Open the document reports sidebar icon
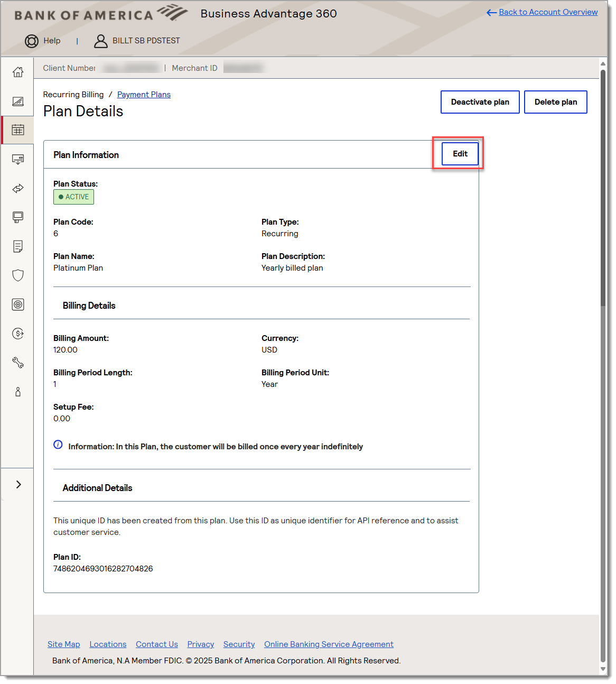Image resolution: width=616 pixels, height=684 pixels. (18, 246)
